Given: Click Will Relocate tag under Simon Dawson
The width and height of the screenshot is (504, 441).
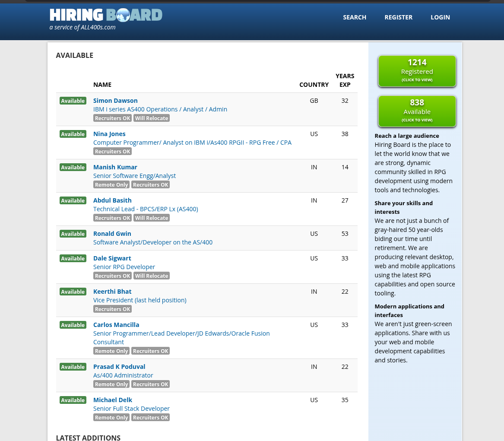Looking at the screenshot, I should (152, 118).
